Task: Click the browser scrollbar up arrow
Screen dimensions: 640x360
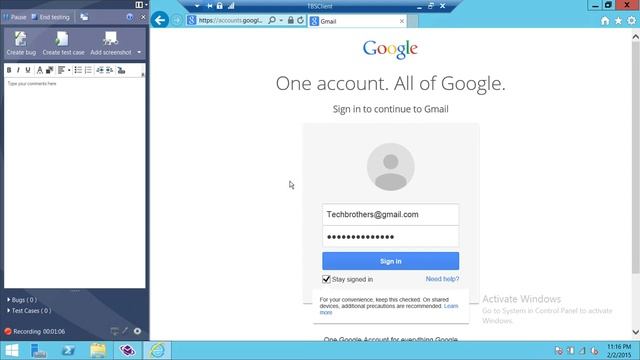Action: point(636,37)
